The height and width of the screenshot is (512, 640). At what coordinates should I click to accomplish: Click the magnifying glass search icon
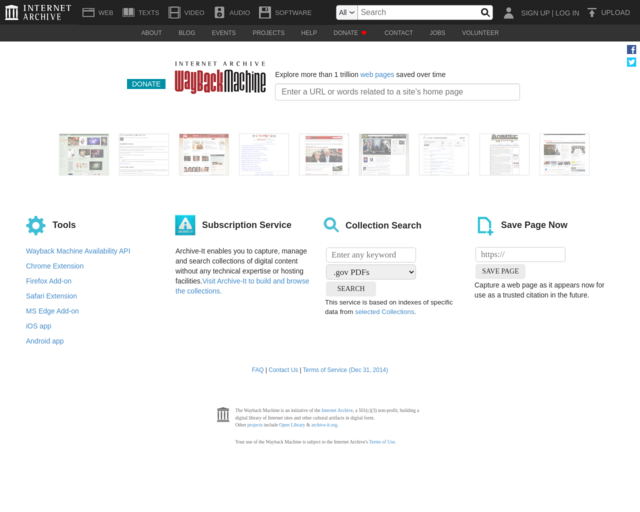click(x=485, y=13)
